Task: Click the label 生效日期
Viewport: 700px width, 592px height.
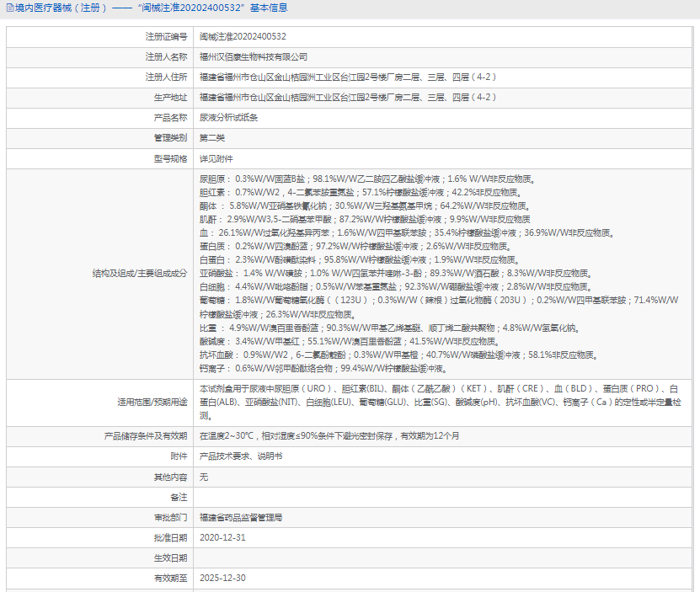Action: (x=170, y=558)
